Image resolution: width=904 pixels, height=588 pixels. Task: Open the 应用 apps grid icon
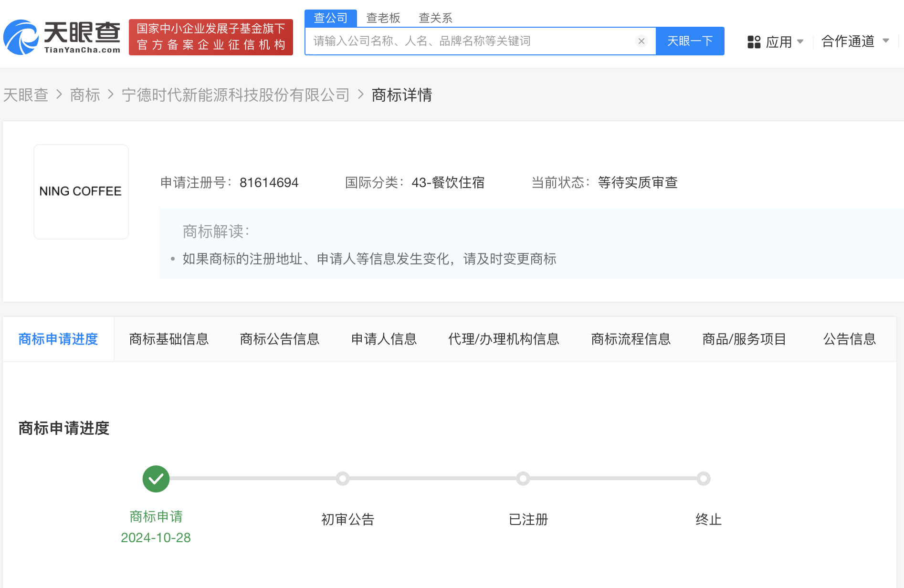(754, 42)
